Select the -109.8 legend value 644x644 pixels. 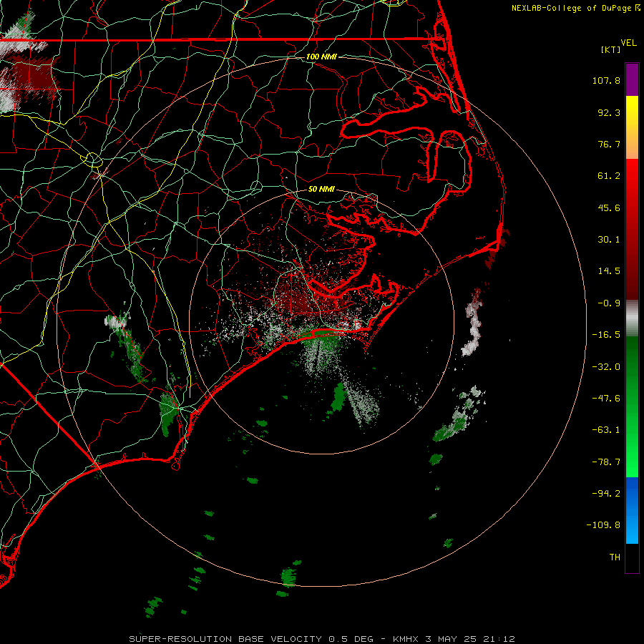coord(603,525)
